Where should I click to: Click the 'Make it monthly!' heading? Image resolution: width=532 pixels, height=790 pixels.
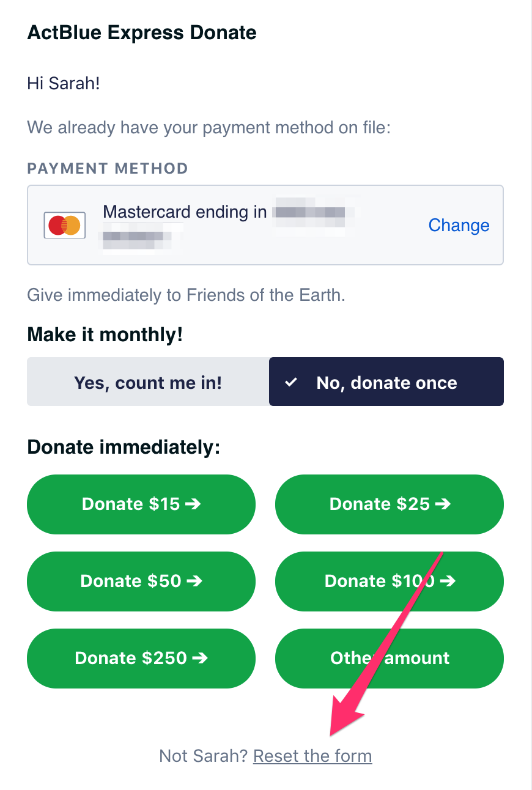click(105, 335)
